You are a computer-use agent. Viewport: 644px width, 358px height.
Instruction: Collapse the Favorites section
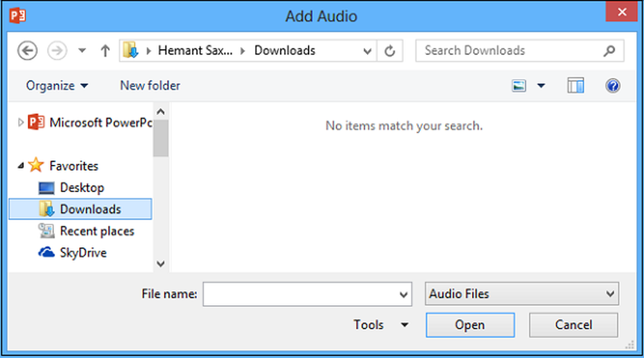21,166
